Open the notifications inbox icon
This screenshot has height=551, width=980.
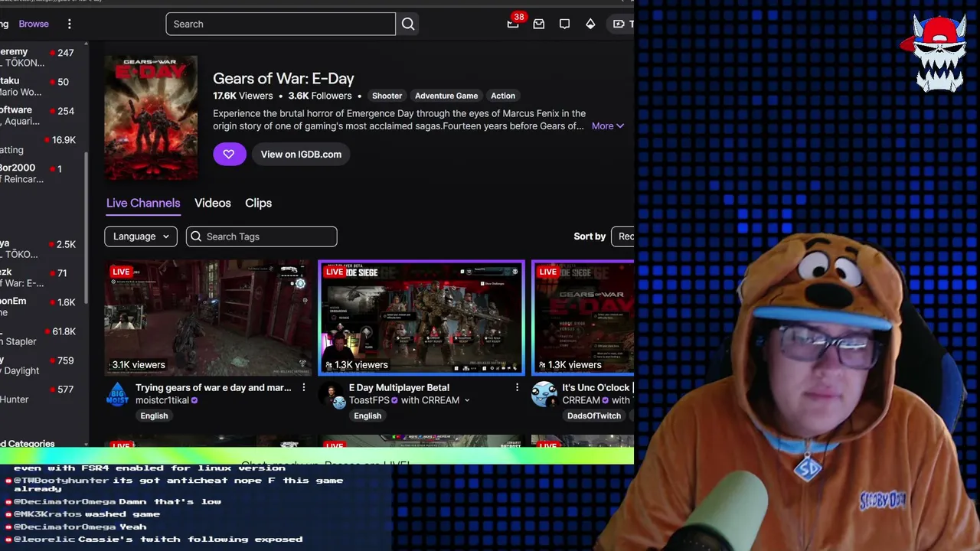tap(539, 24)
